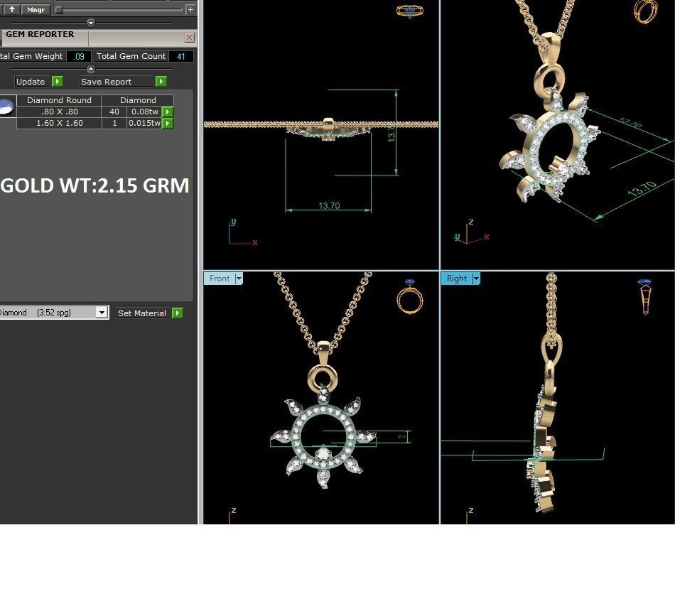The width and height of the screenshot is (675, 616).
Task: Select the round diamond gem thumbnail
Action: 7,107
